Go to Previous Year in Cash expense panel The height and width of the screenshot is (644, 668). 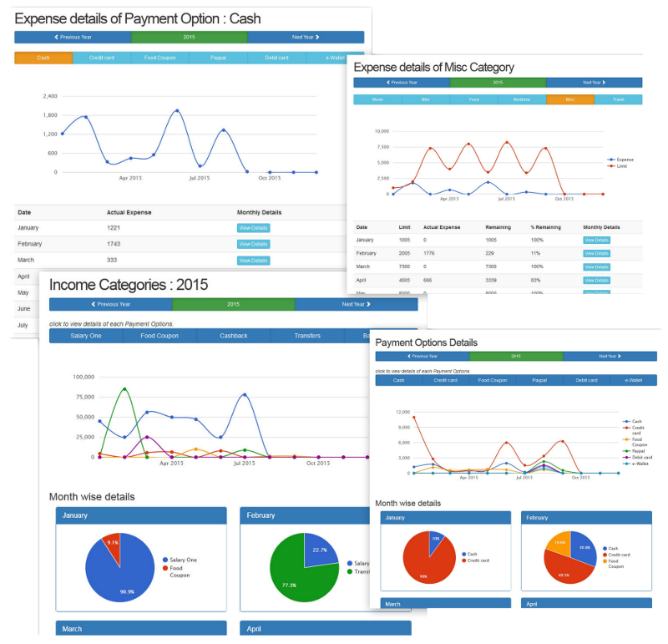coord(73,37)
